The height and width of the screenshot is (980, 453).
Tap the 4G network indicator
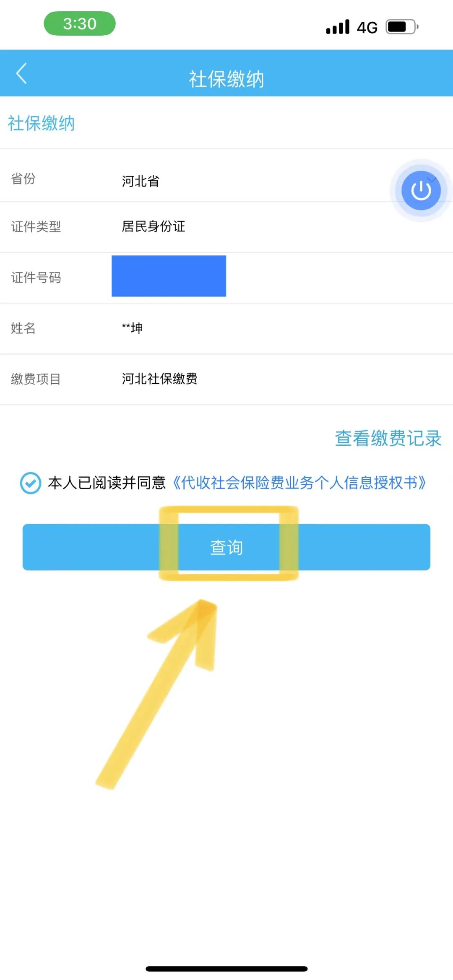(367, 28)
